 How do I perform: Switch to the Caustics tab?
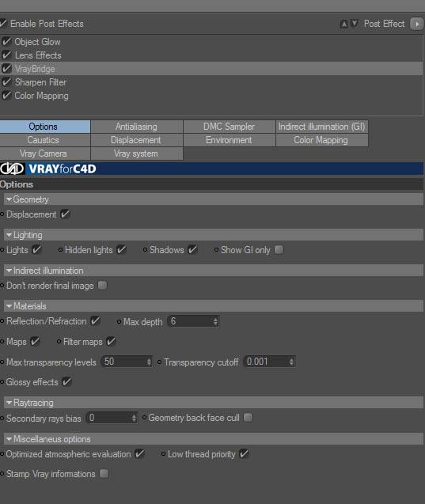click(x=44, y=140)
